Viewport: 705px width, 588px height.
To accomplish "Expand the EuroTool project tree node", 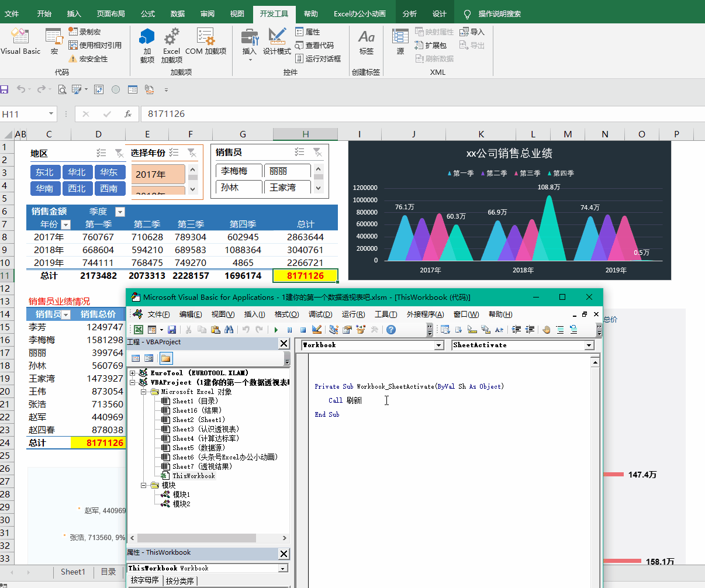I will pos(133,373).
